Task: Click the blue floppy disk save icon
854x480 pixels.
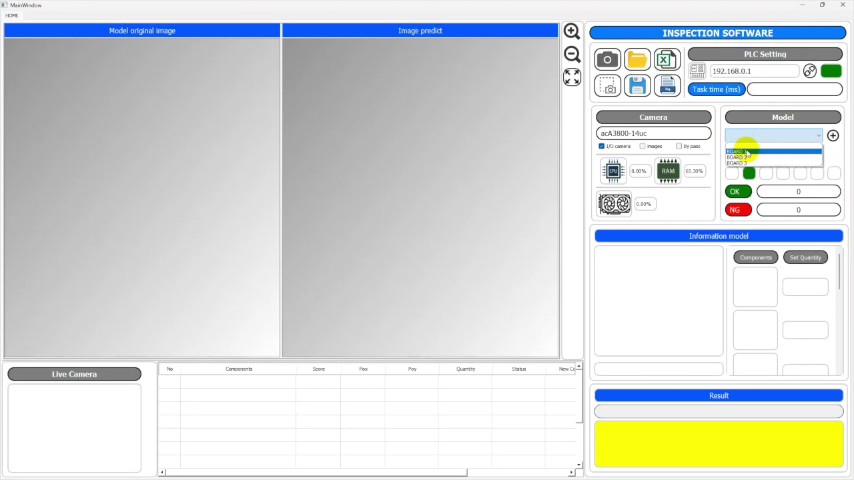Action: pos(637,86)
